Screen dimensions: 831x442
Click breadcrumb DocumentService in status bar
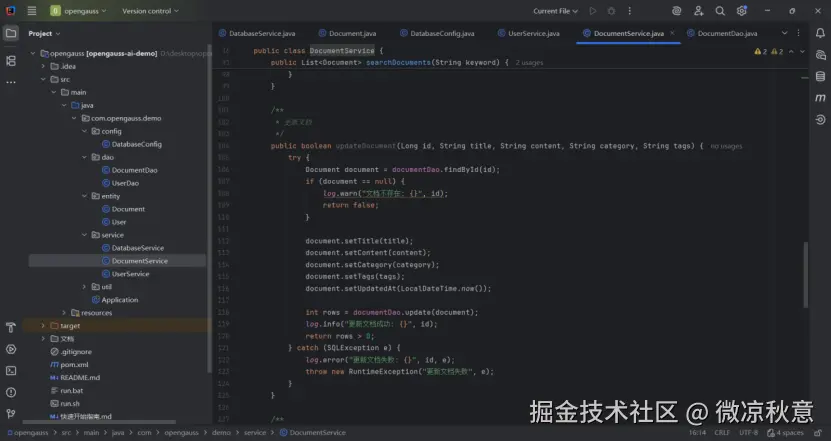[x=313, y=432]
